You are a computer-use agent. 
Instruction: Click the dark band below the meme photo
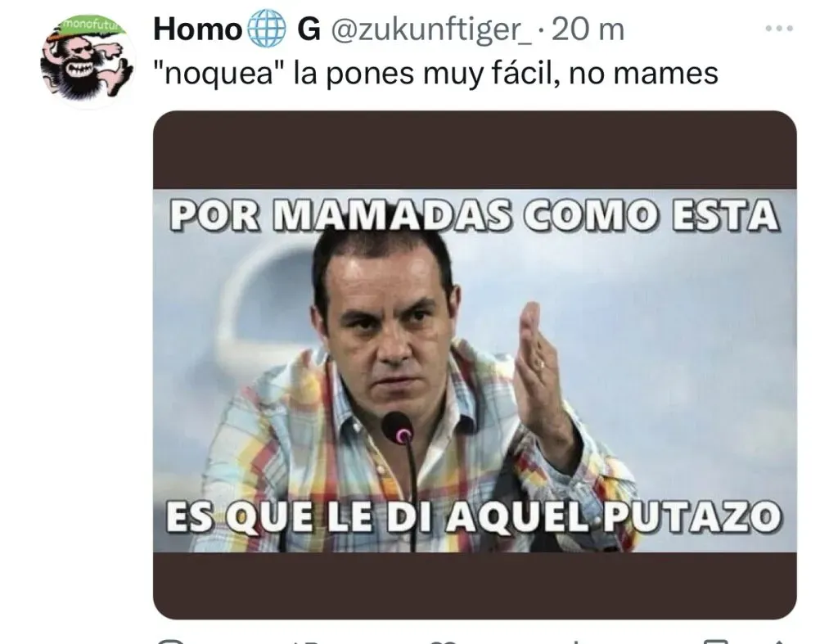coord(475,586)
